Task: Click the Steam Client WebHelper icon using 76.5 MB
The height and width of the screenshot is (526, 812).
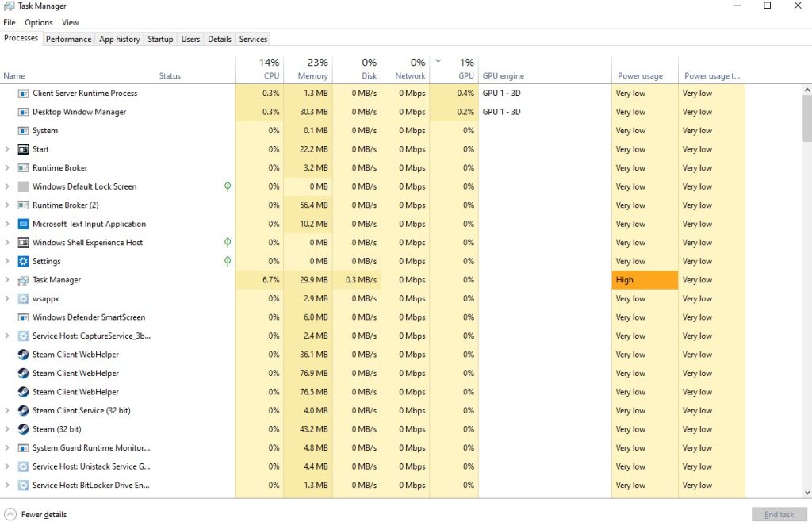Action: click(23, 392)
